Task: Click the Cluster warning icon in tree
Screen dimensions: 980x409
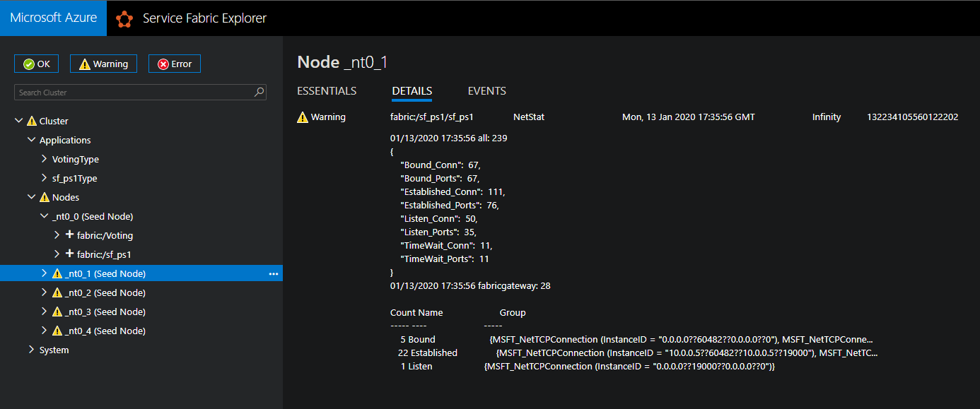Action: pos(31,121)
